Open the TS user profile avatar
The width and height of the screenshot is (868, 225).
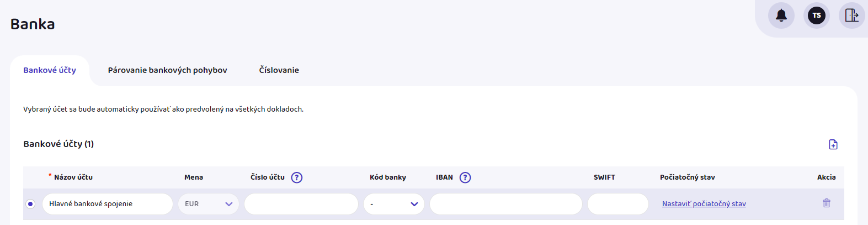tap(816, 15)
